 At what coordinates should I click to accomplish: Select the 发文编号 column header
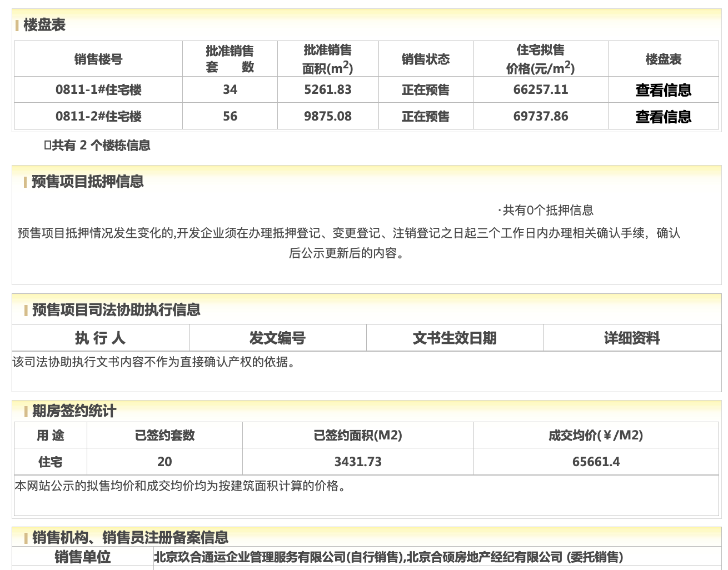point(277,338)
